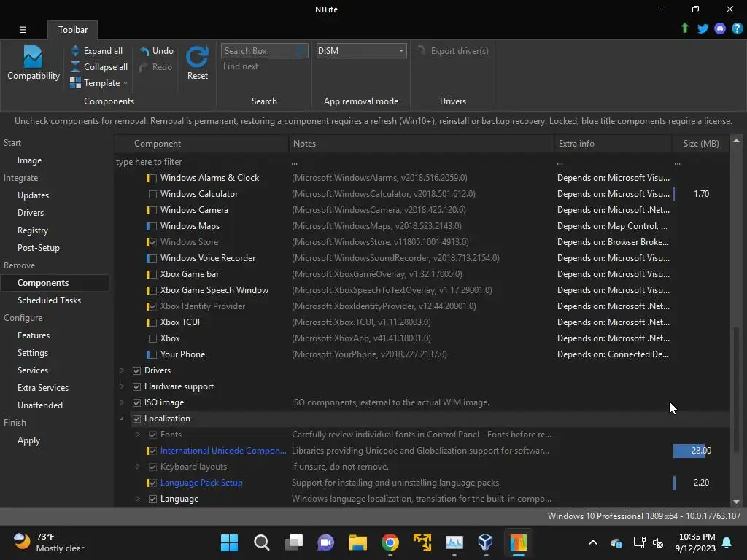Image resolution: width=747 pixels, height=560 pixels.
Task: Show hidden system tray icons
Action: tap(593, 542)
